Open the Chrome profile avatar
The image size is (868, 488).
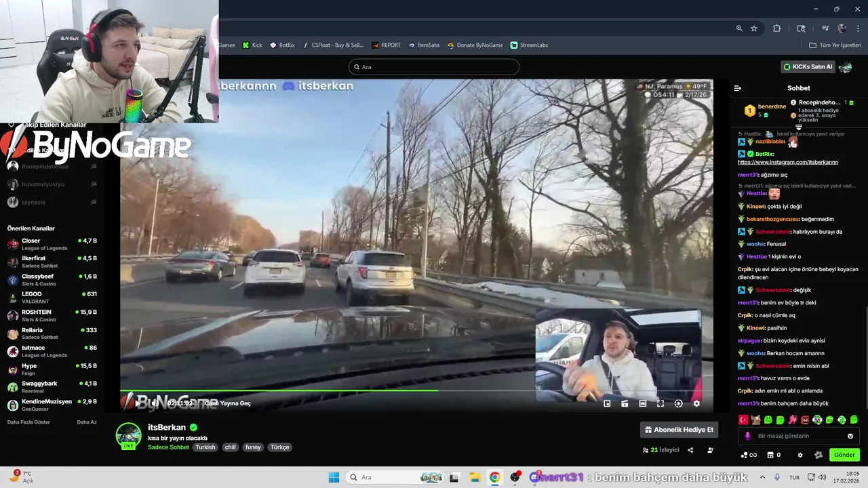842,28
